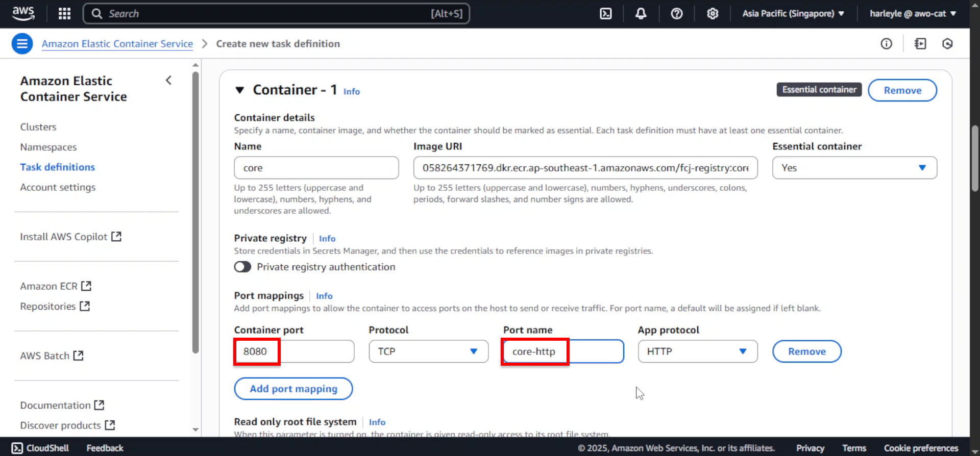Screen dimensions: 980x456
Task: Click the Port name field core-http
Action: (x=563, y=351)
